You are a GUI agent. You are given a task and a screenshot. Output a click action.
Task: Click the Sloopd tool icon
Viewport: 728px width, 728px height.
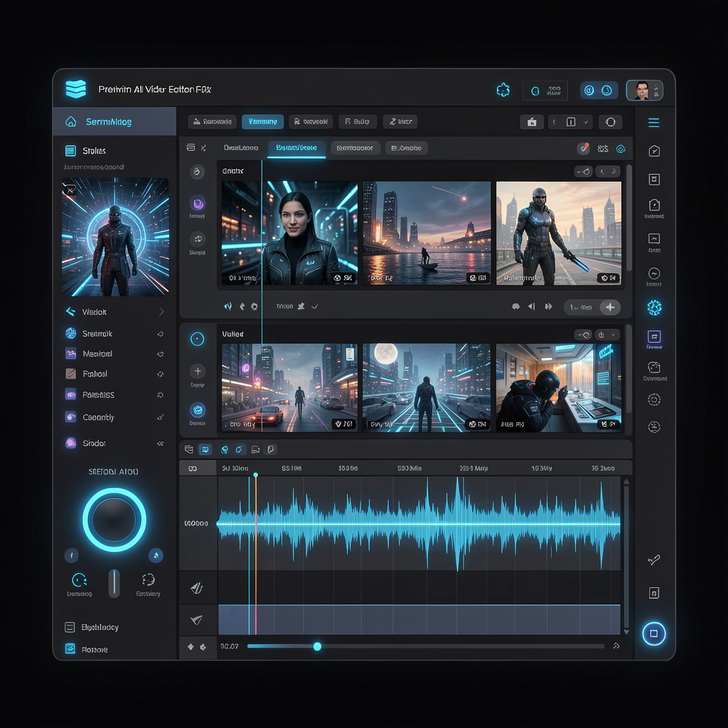coord(198,239)
